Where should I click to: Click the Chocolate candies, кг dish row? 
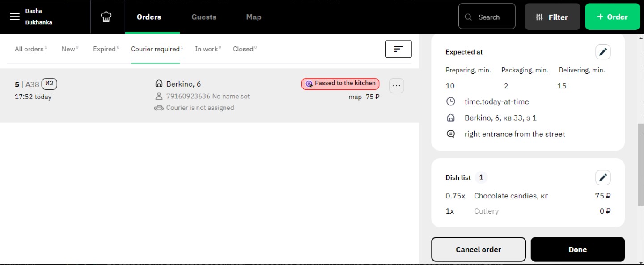click(528, 196)
